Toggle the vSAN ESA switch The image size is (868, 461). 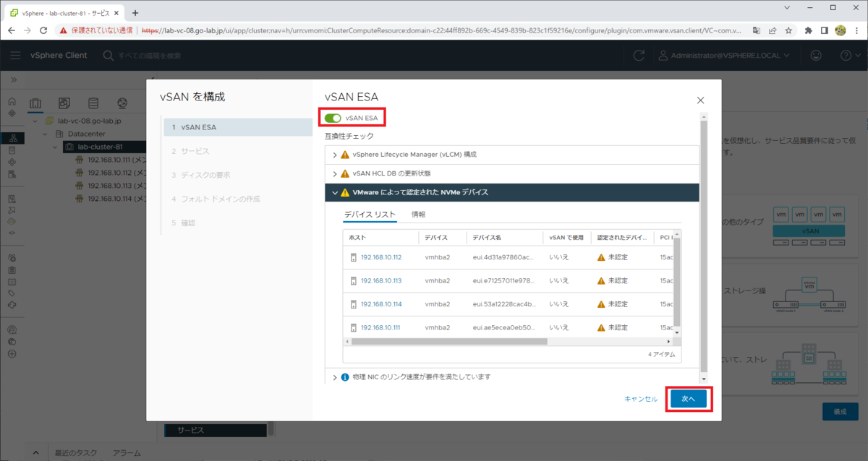[x=333, y=118]
